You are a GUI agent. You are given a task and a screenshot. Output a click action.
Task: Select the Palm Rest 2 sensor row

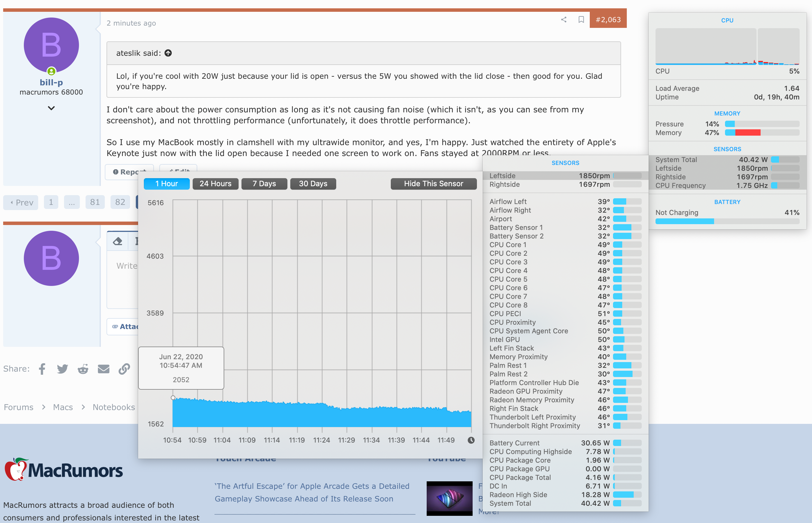pyautogui.click(x=565, y=374)
